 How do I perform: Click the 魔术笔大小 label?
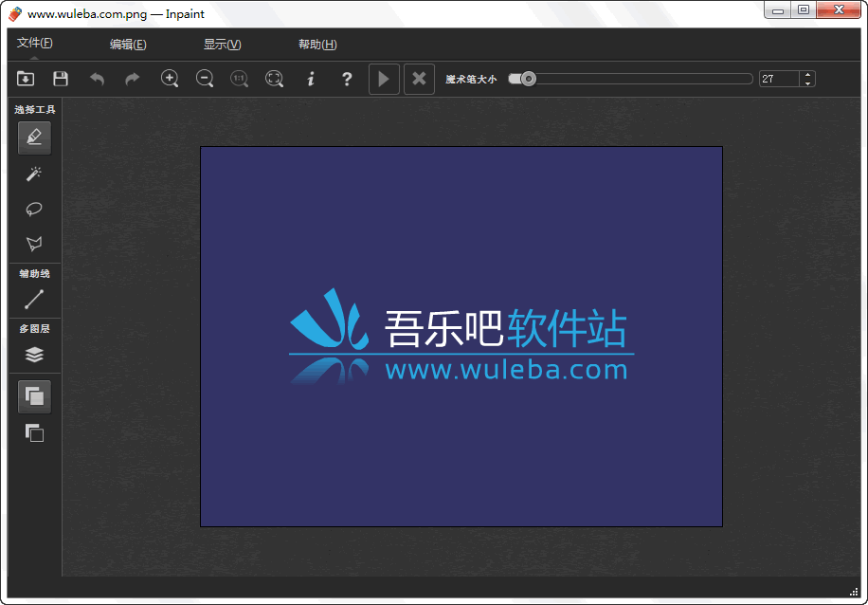tap(471, 80)
